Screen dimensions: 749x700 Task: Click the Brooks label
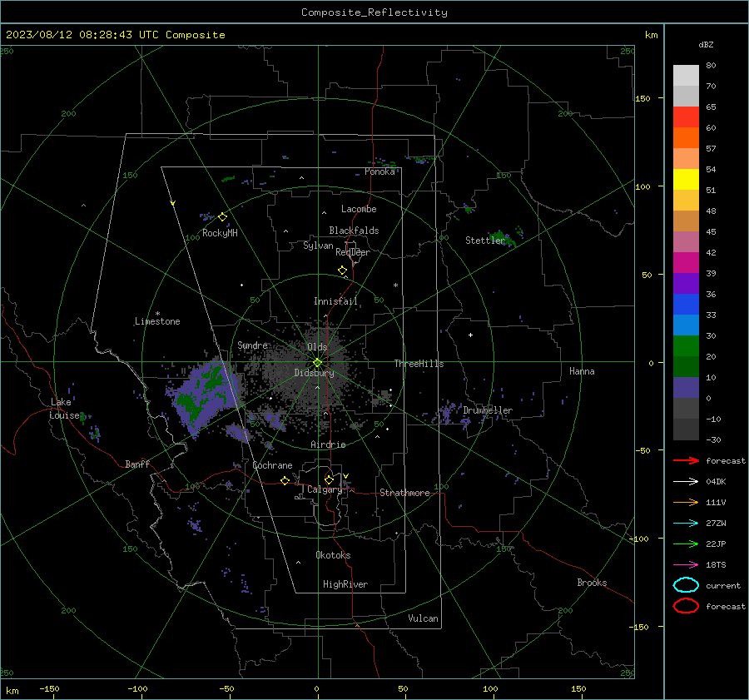tap(592, 583)
